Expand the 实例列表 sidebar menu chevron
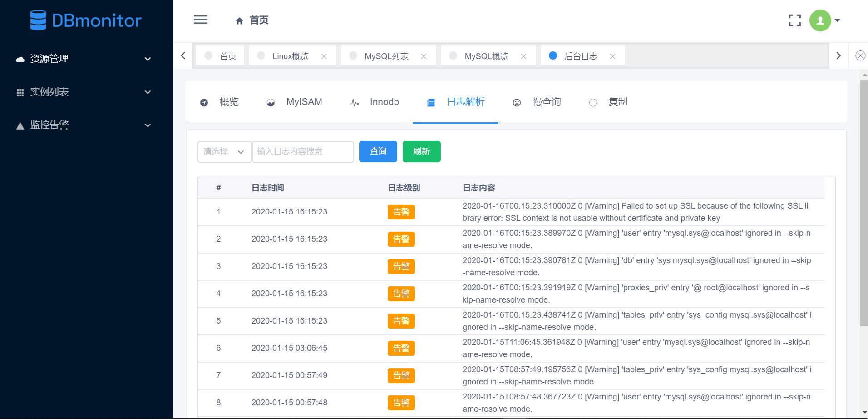868x419 pixels. pos(148,92)
